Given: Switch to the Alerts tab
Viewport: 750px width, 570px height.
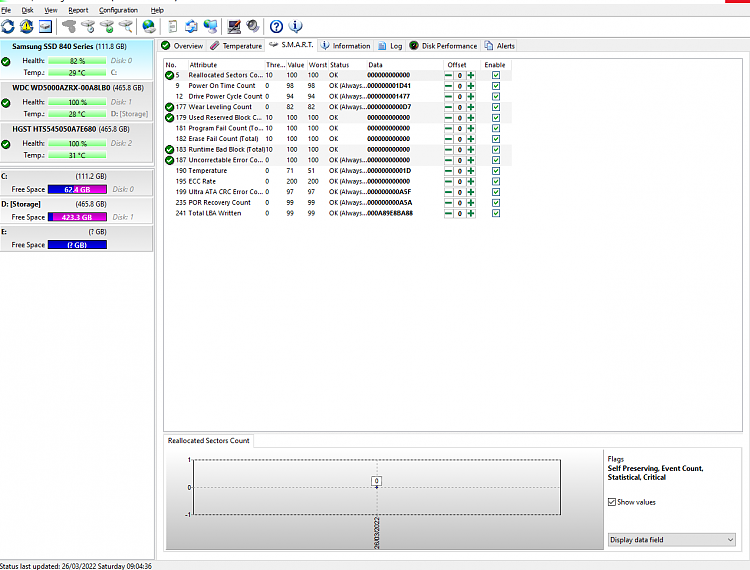Looking at the screenshot, I should tap(499, 46).
